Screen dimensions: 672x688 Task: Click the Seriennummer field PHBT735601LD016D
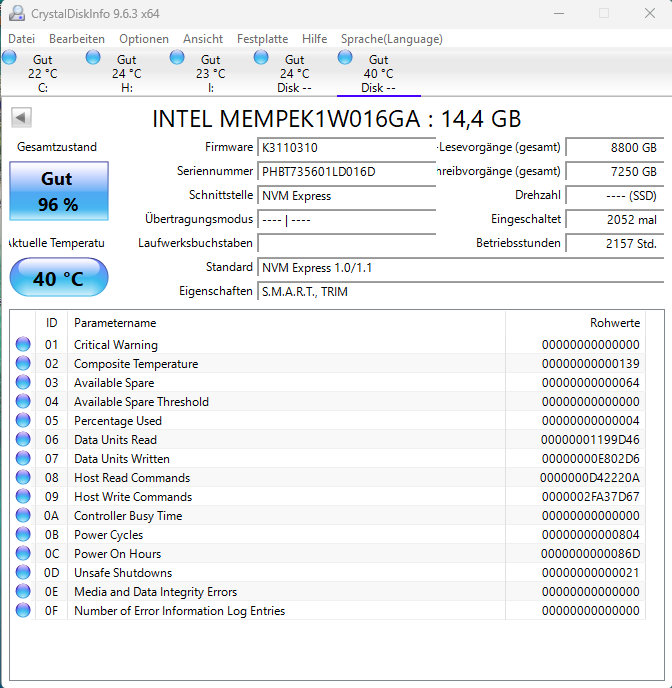pos(347,172)
